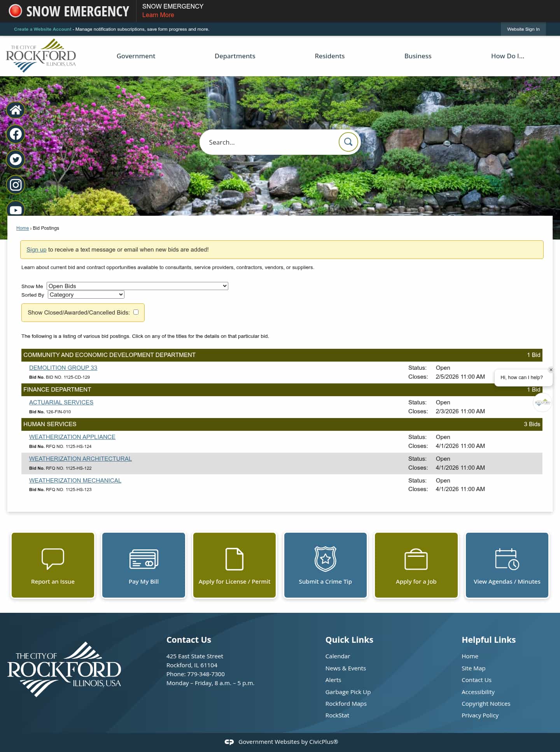Click Home under Helpful Links
Image resolution: width=560 pixels, height=752 pixels.
click(x=470, y=656)
